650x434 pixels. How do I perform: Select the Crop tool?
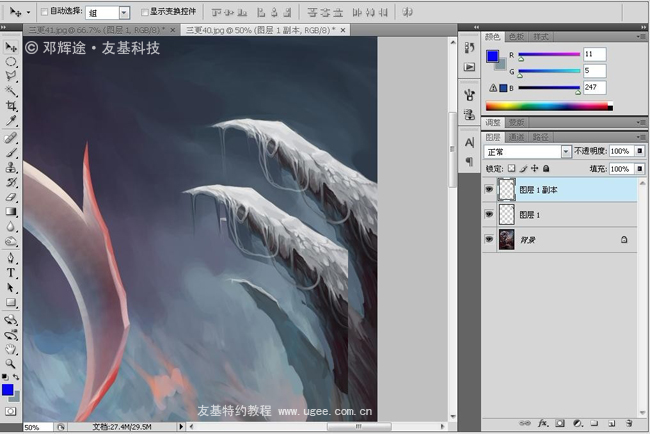pyautogui.click(x=11, y=106)
